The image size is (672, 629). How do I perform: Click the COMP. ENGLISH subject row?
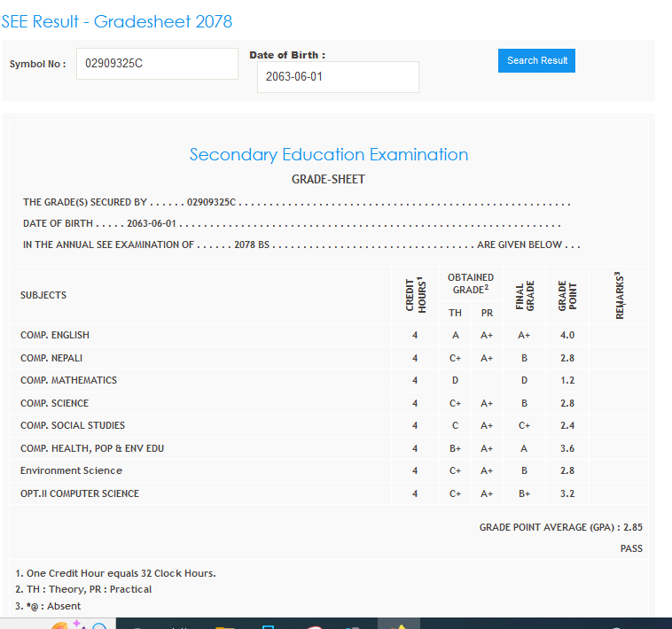55,335
